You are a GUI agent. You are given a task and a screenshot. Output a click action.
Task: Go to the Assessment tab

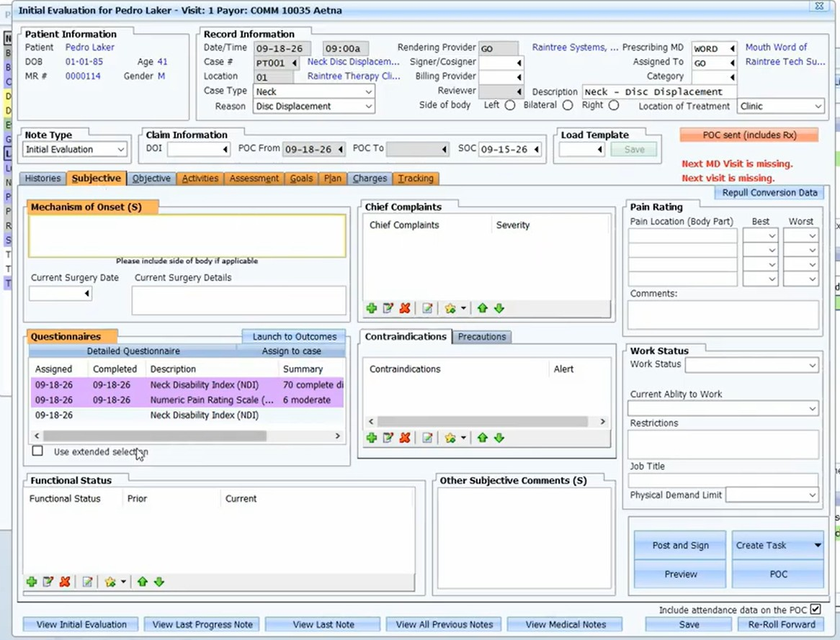254,179
